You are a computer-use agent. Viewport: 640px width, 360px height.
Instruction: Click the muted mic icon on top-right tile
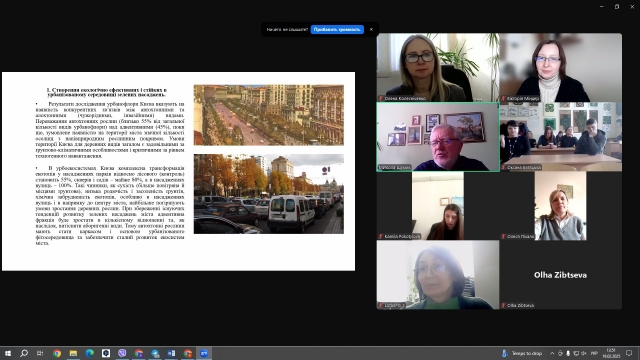pyautogui.click(x=503, y=98)
